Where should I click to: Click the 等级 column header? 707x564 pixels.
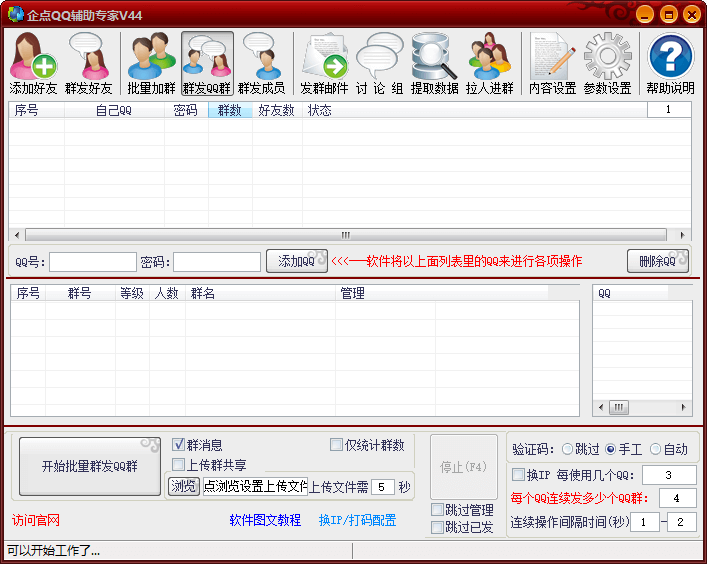132,293
